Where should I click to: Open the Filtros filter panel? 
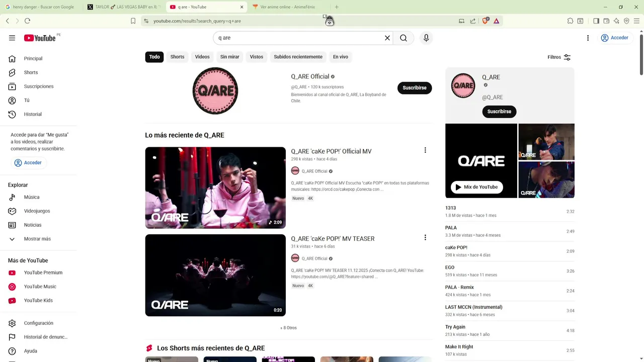click(x=559, y=57)
